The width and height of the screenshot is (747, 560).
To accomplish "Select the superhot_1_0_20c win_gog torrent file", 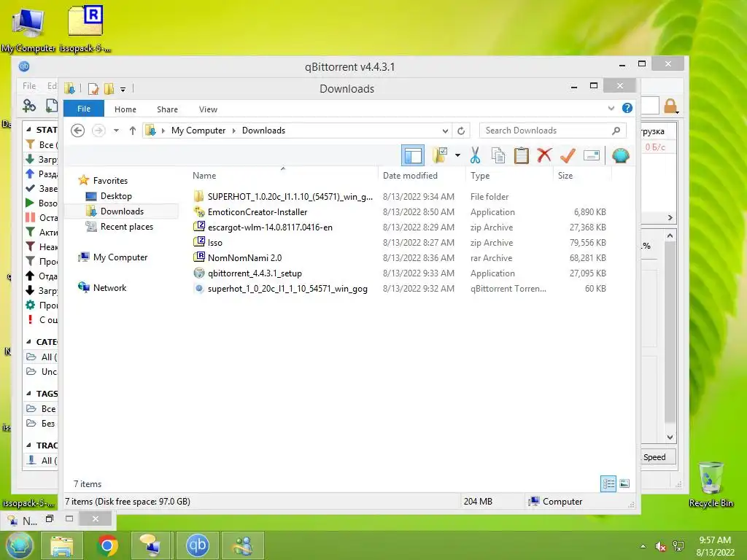I will pyautogui.click(x=287, y=288).
